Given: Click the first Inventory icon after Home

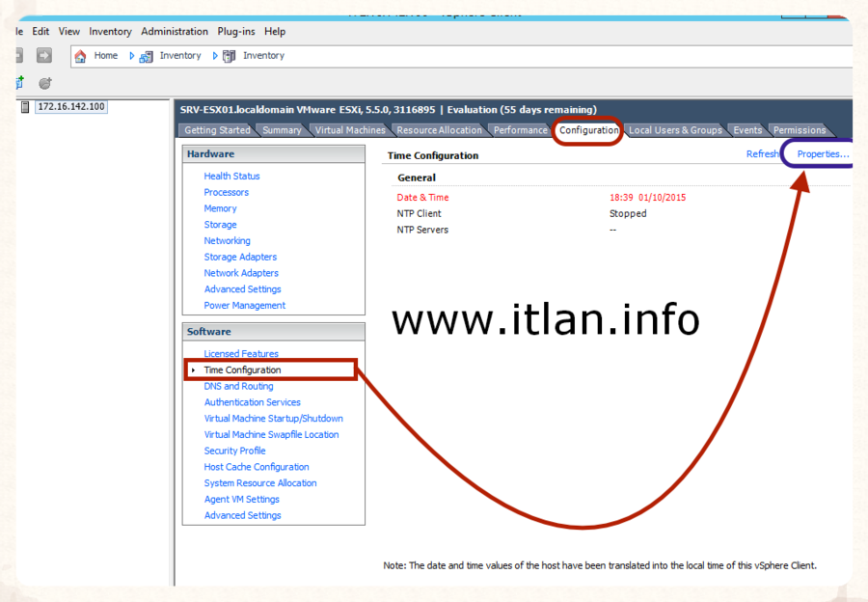Looking at the screenshot, I should tap(147, 56).
